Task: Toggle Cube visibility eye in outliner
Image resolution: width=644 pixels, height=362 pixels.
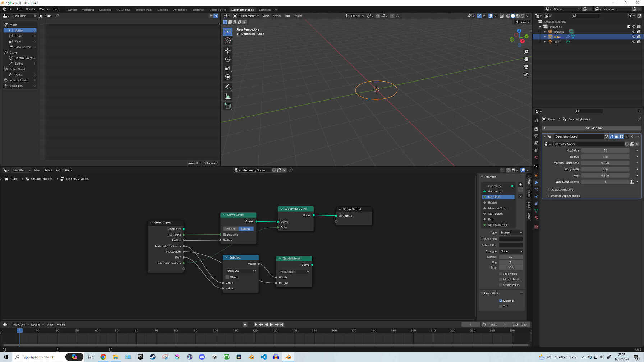Action: pos(634,37)
